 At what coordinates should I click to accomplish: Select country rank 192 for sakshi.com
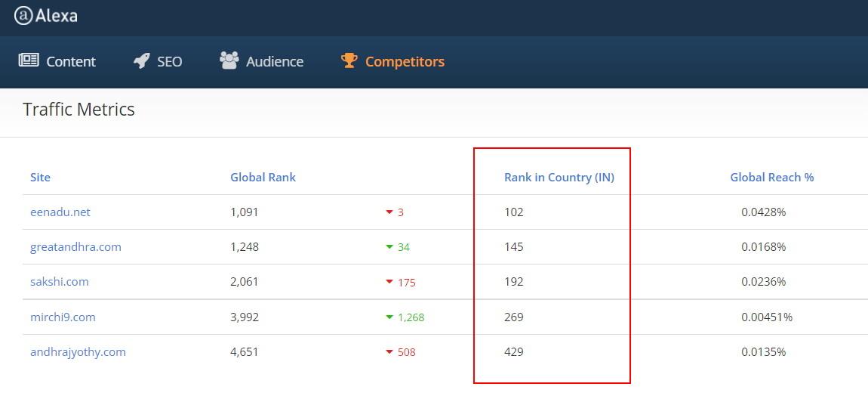point(514,282)
